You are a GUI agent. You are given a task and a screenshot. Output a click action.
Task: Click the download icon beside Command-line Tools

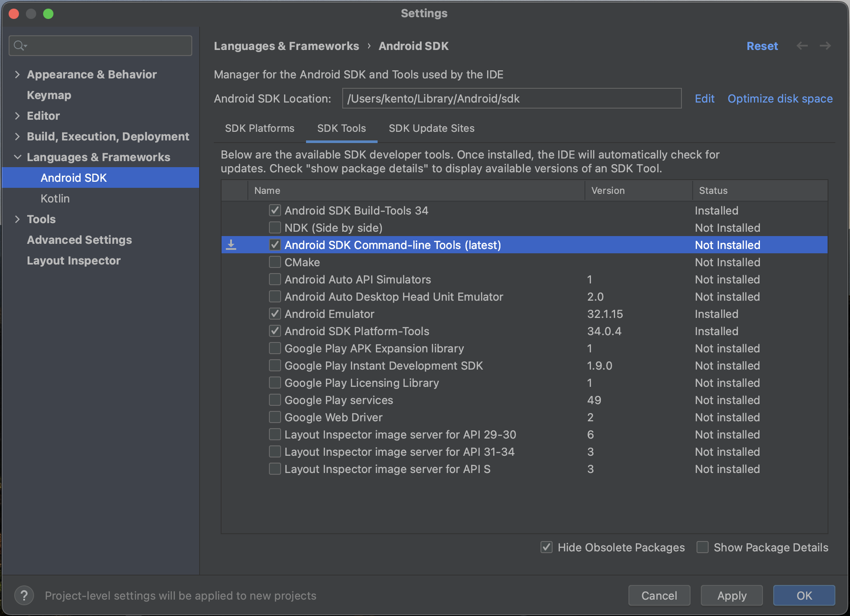pos(231,245)
